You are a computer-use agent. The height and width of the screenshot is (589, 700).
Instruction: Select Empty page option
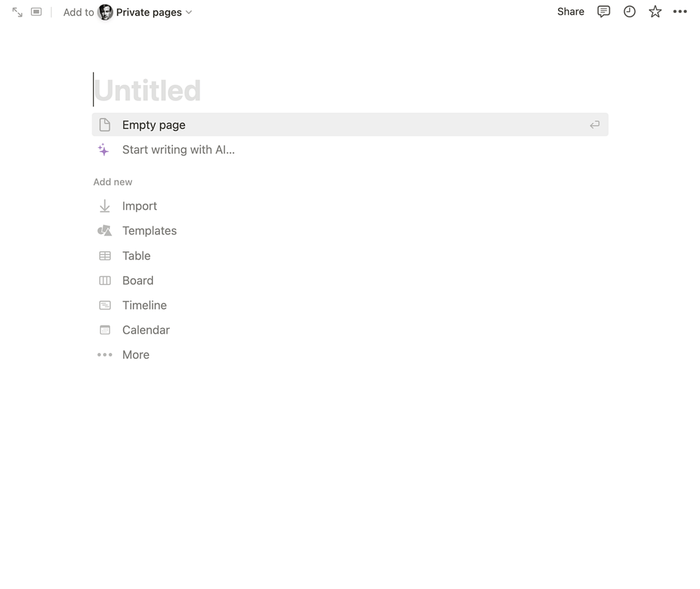coord(154,125)
